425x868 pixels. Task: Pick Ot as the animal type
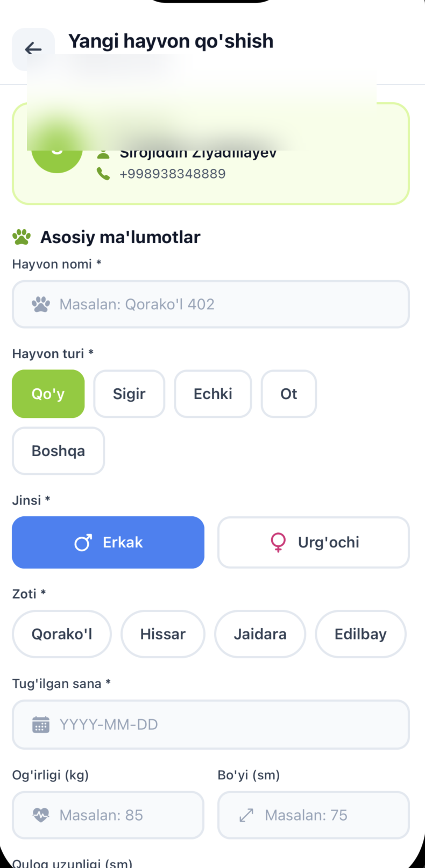(x=289, y=394)
